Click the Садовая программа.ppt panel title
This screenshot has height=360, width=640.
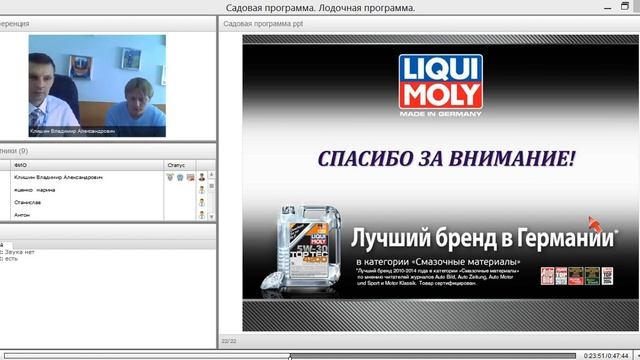click(263, 24)
